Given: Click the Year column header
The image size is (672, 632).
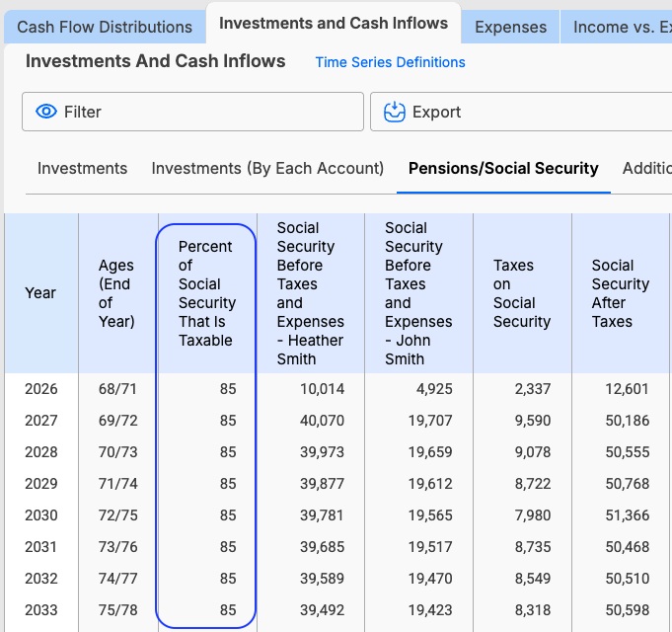Looking at the screenshot, I should pyautogui.click(x=40, y=293).
